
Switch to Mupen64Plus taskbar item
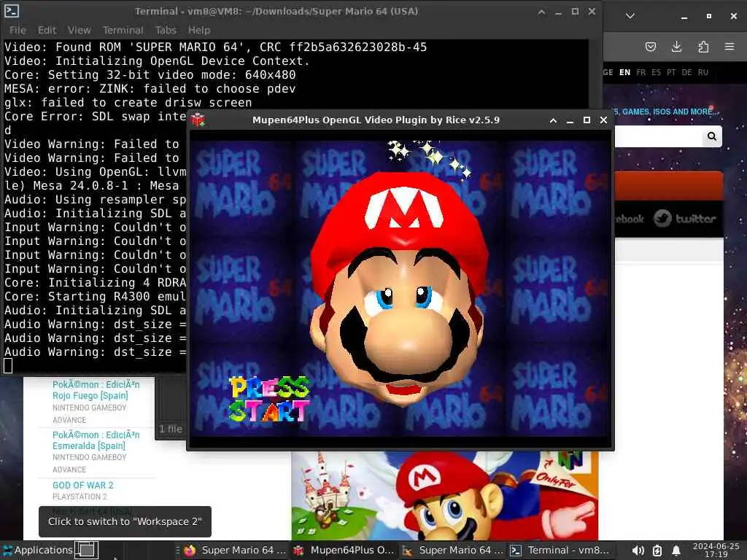point(344,551)
